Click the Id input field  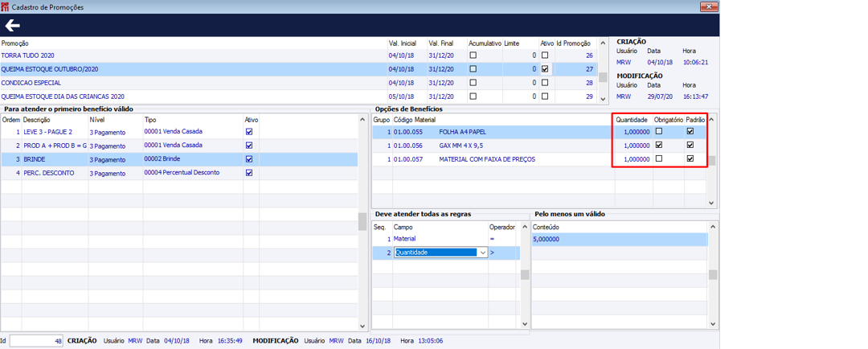coord(37,341)
